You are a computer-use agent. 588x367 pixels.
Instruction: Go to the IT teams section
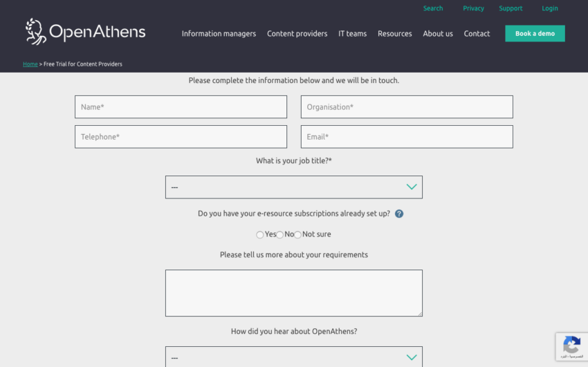(353, 34)
